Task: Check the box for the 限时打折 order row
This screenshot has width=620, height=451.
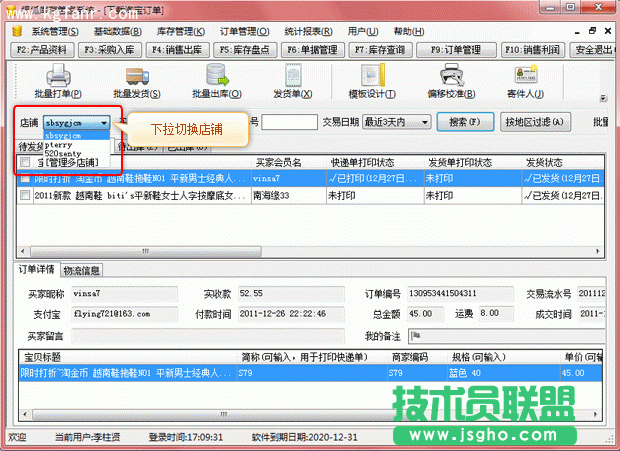Action: [25, 178]
